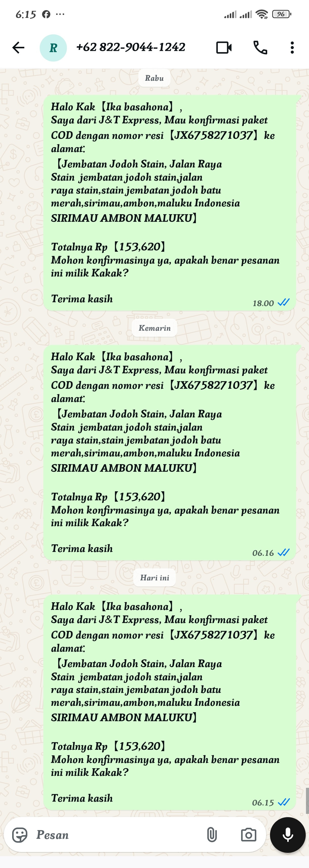Select the message sent at 06.15
This screenshot has width=309, height=868.
click(170, 702)
